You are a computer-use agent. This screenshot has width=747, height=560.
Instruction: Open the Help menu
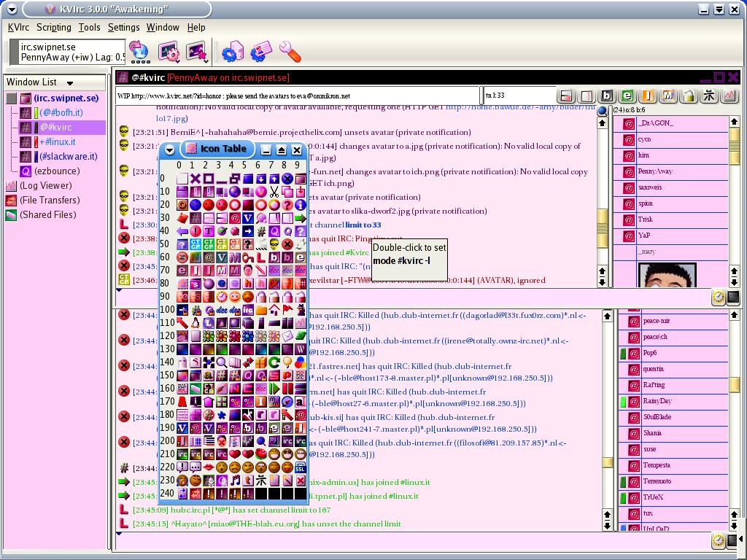[x=196, y=28]
